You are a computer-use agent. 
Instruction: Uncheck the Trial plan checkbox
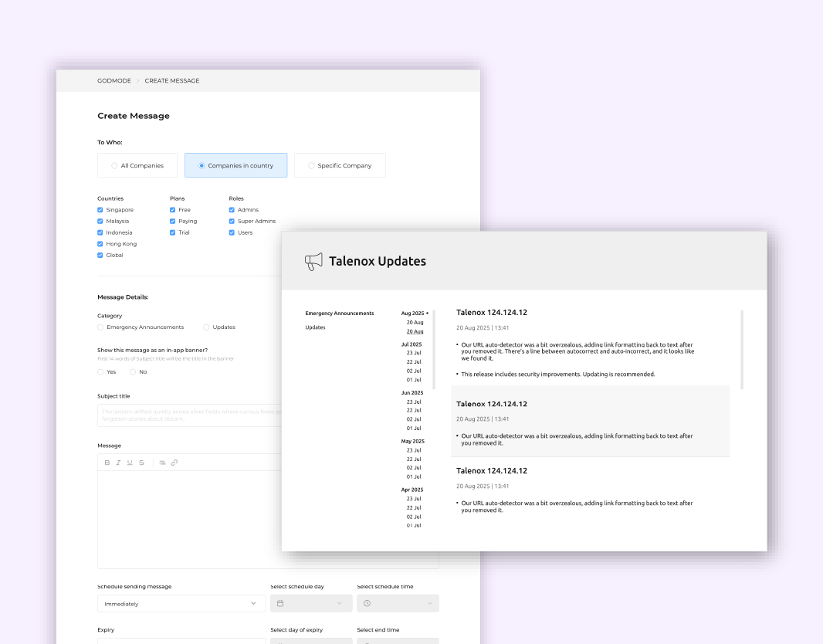pyautogui.click(x=173, y=232)
